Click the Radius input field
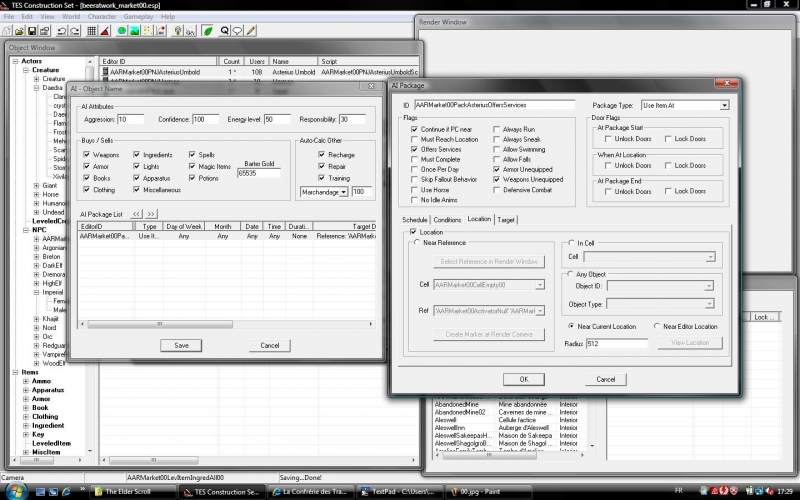800x500 pixels. point(616,344)
